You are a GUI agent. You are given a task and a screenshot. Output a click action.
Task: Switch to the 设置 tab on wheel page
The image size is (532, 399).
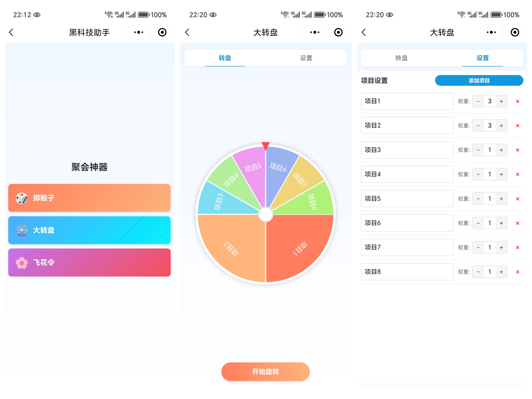306,58
